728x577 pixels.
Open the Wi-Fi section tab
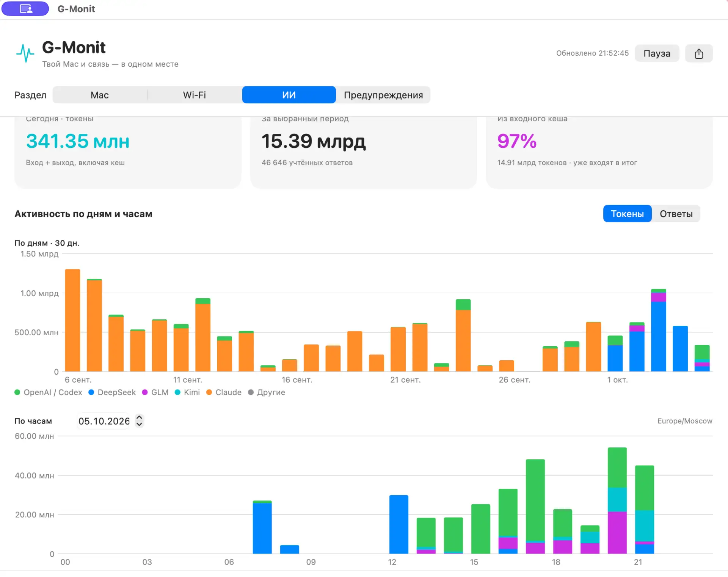[x=195, y=95]
